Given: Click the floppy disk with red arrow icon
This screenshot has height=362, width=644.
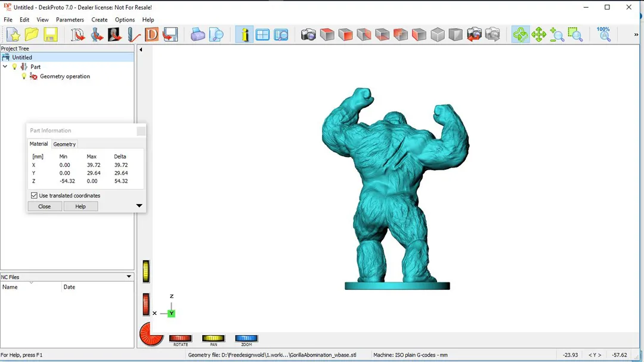Looking at the screenshot, I should click(170, 35).
